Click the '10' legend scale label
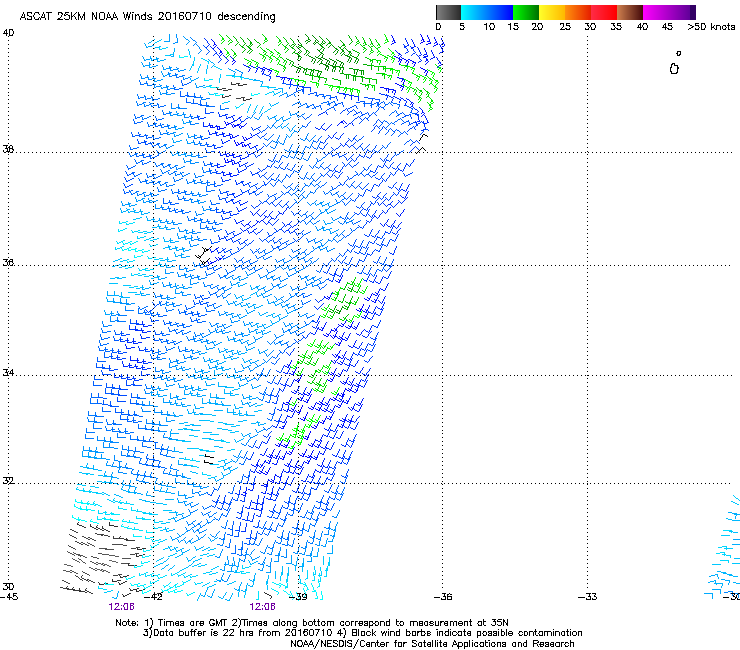 pos(489,27)
